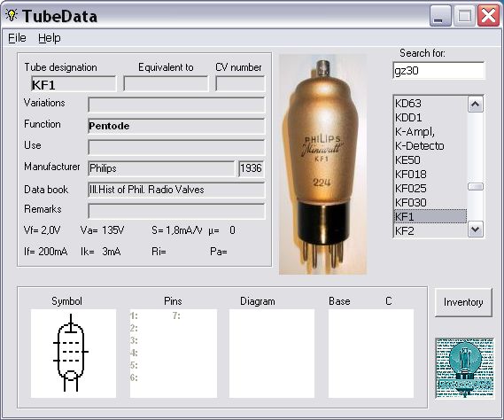The height and width of the screenshot is (420, 504).
Task: Click the CV number field
Action: [x=240, y=84]
